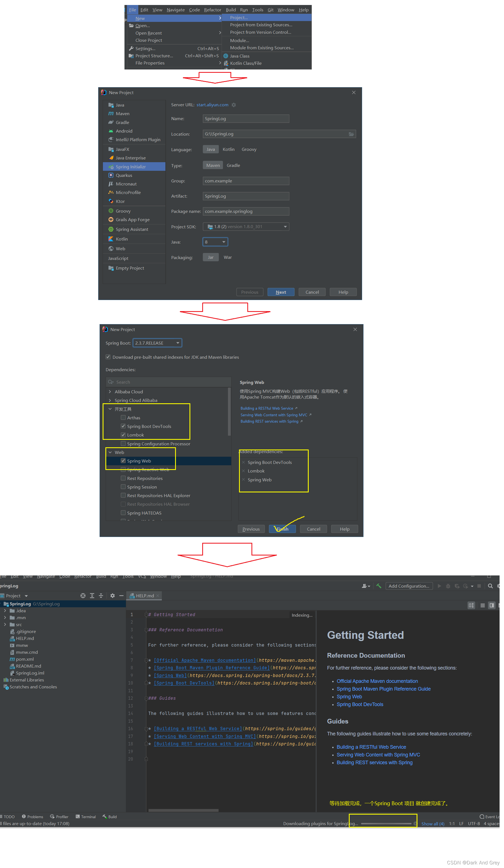Choose Project... from New submenu
Image resolution: width=504 pixels, height=868 pixels.
266,17
